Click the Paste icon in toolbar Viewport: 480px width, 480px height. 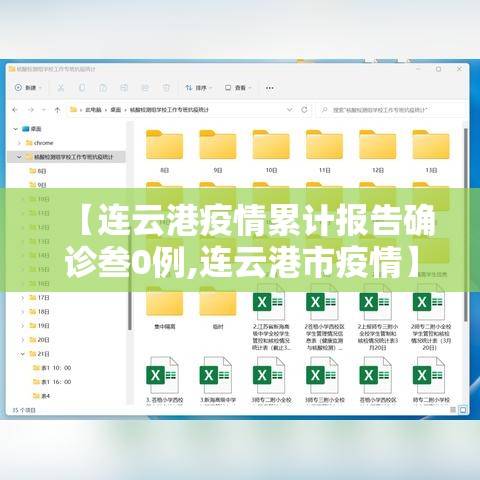point(103,88)
